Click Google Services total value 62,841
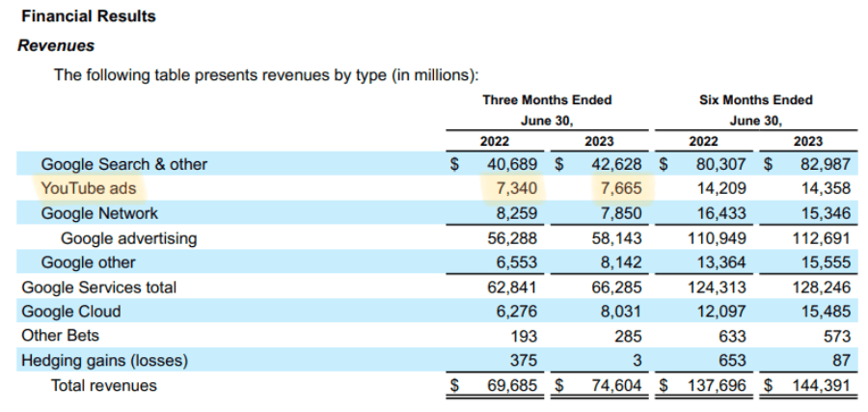The image size is (868, 412). (512, 288)
